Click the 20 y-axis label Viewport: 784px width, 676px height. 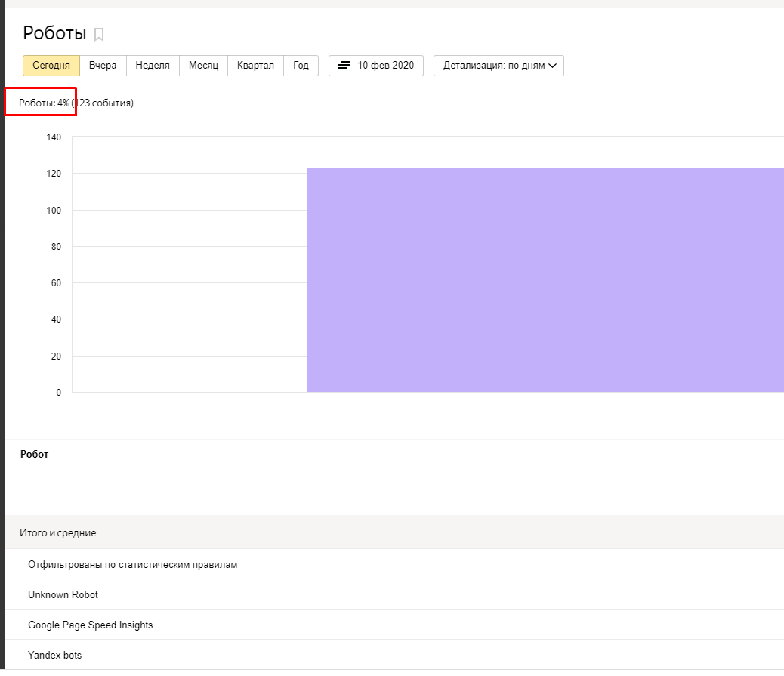pos(56,356)
